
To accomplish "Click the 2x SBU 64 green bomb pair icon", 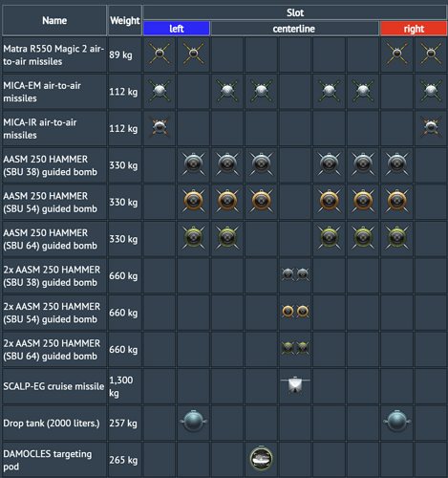I will coord(295,348).
